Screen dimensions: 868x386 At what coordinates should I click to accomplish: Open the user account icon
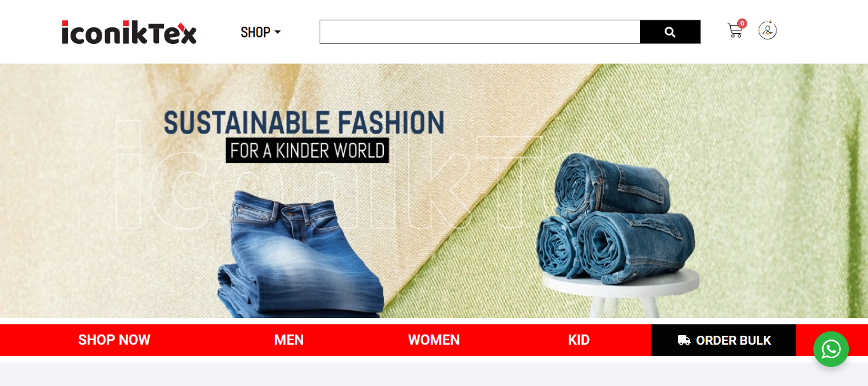pos(768,31)
